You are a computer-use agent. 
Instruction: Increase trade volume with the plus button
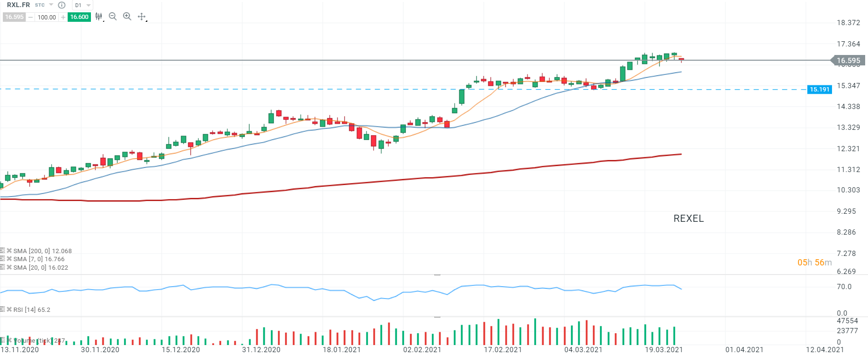click(63, 17)
